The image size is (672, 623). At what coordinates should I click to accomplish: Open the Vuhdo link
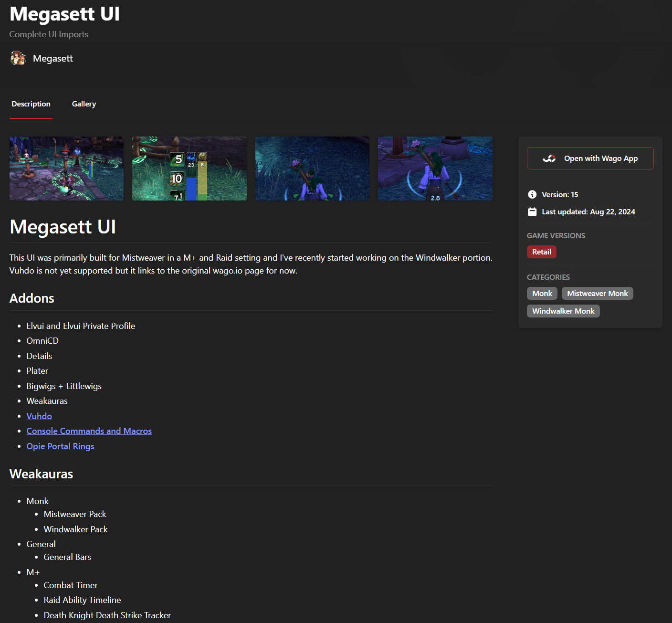tap(39, 416)
